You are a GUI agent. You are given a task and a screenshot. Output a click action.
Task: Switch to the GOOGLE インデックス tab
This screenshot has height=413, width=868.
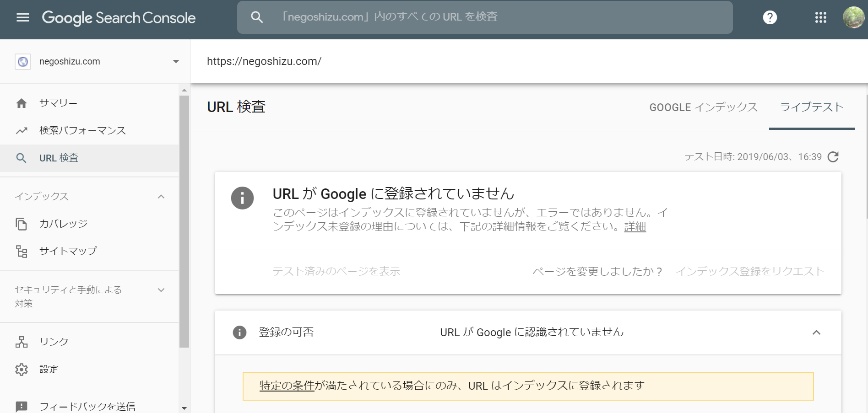point(703,107)
